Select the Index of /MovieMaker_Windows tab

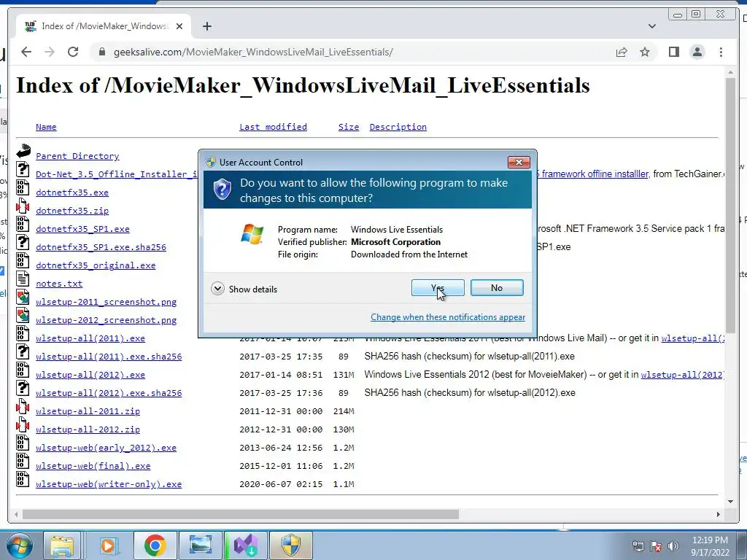pyautogui.click(x=104, y=26)
